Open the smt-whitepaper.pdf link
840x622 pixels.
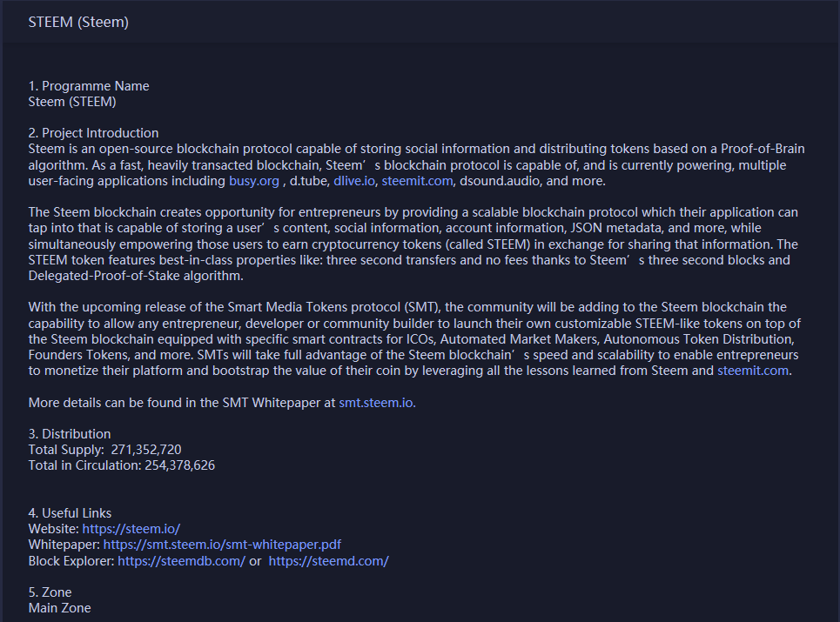point(222,545)
